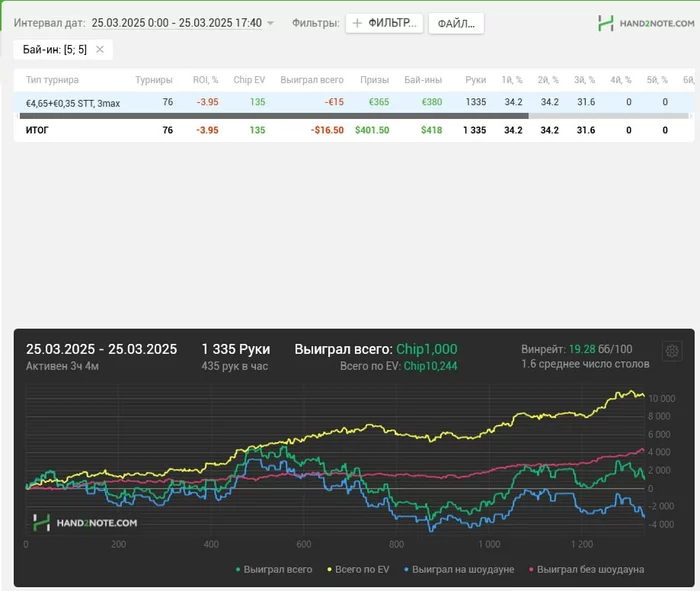The height and width of the screenshot is (591, 700).
Task: Toggle the Выиграл всего green legend series
Action: [274, 569]
